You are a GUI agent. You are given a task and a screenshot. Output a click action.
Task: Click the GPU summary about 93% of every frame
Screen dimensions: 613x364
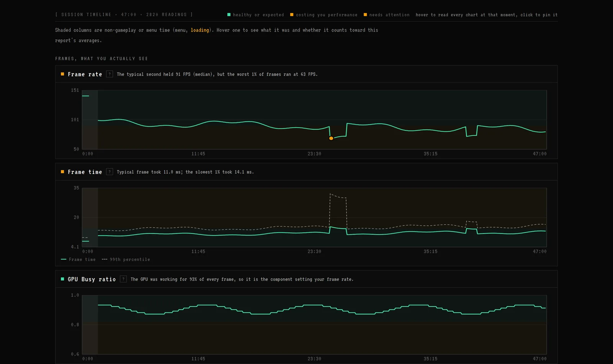[242, 279]
